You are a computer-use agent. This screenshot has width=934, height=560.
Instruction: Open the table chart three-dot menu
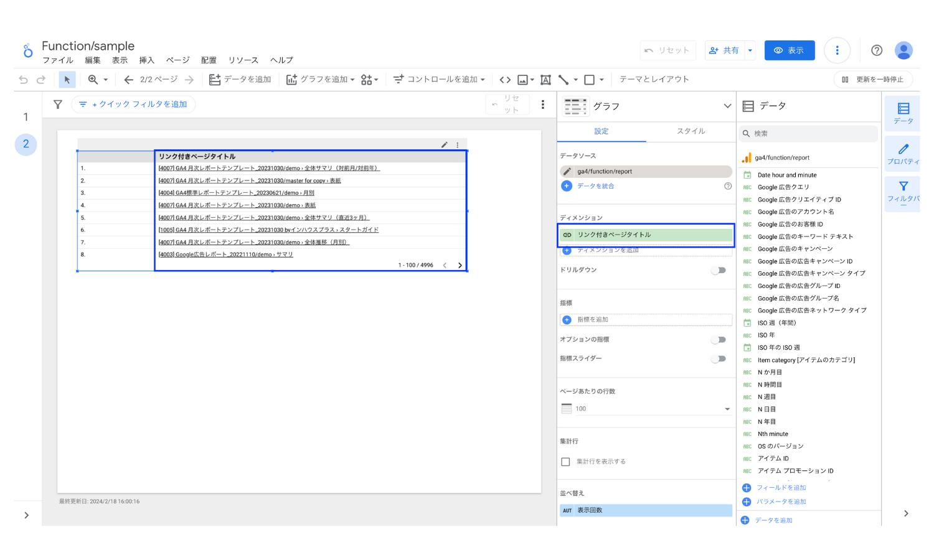click(x=458, y=144)
